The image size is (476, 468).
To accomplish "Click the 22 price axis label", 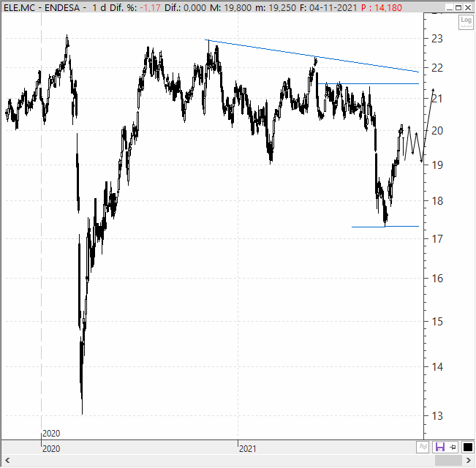I will [437, 68].
